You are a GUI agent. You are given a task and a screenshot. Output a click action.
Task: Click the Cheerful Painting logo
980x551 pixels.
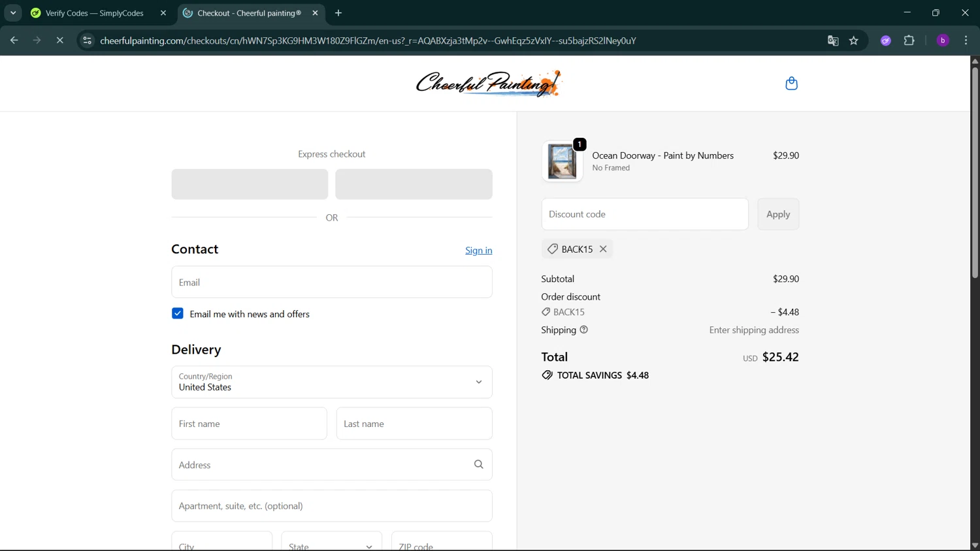pos(489,84)
